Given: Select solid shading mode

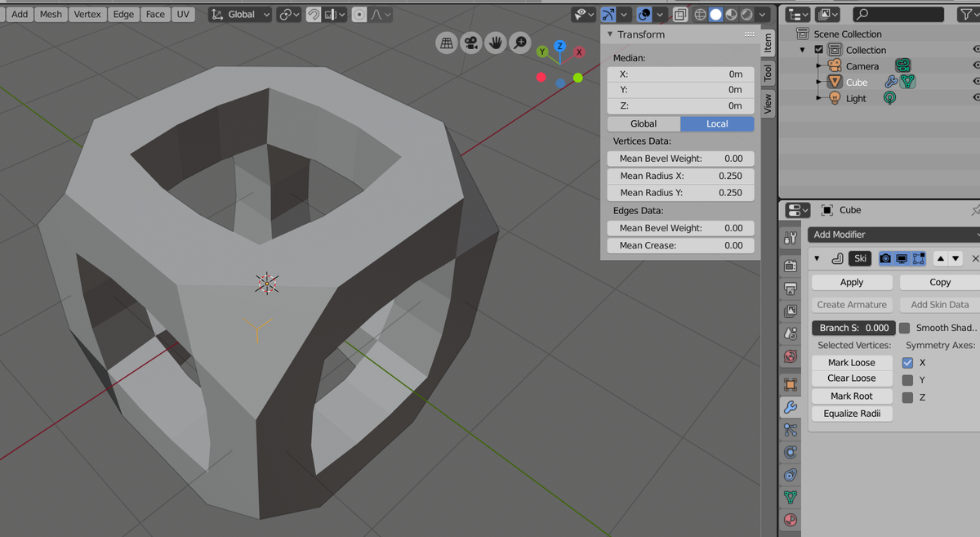Looking at the screenshot, I should click(x=716, y=15).
